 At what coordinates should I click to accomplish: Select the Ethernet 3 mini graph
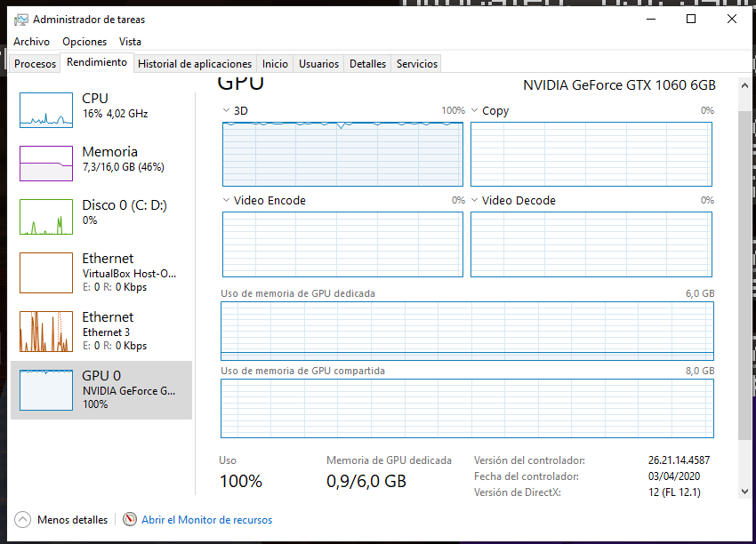pos(46,331)
